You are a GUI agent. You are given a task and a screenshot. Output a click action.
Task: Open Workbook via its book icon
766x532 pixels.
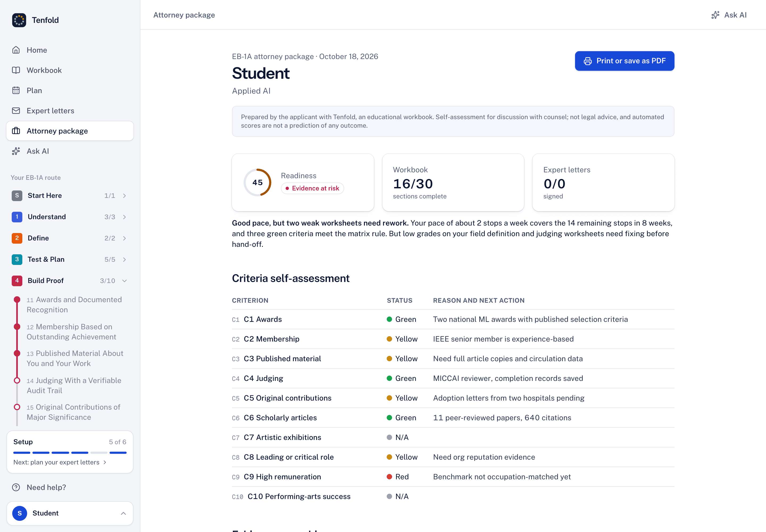tap(16, 70)
